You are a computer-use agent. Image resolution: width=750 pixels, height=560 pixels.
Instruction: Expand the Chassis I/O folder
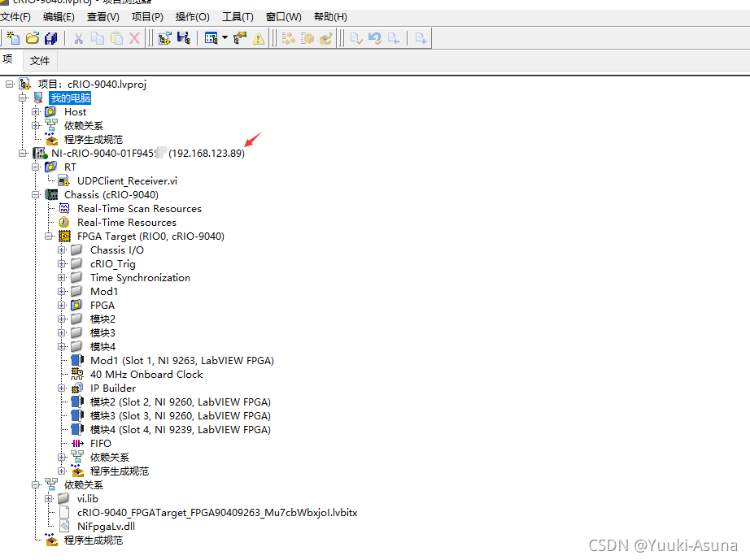click(62, 250)
